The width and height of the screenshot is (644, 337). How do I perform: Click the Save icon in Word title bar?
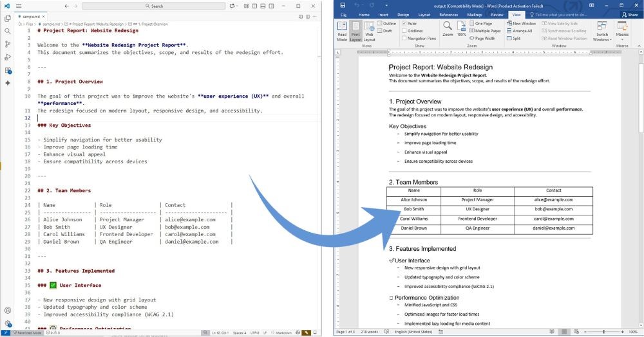click(x=343, y=5)
